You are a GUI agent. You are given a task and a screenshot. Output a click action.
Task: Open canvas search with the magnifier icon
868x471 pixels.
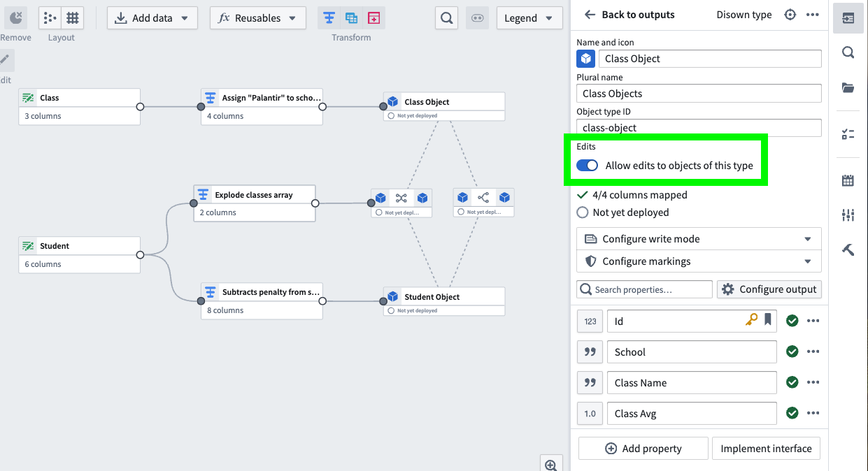point(447,18)
